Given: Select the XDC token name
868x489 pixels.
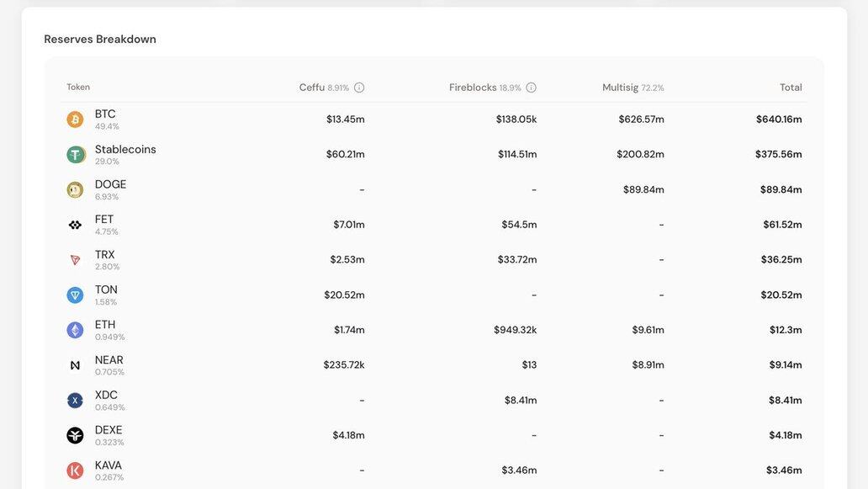Looking at the screenshot, I should click(x=106, y=395).
